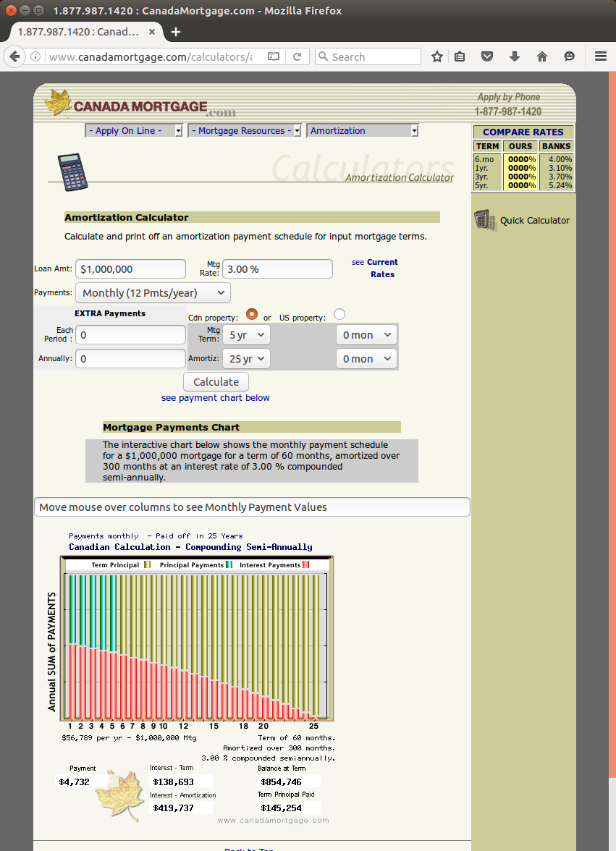616x851 pixels.
Task: Click phone number 1-877-987-1420
Action: [x=508, y=111]
